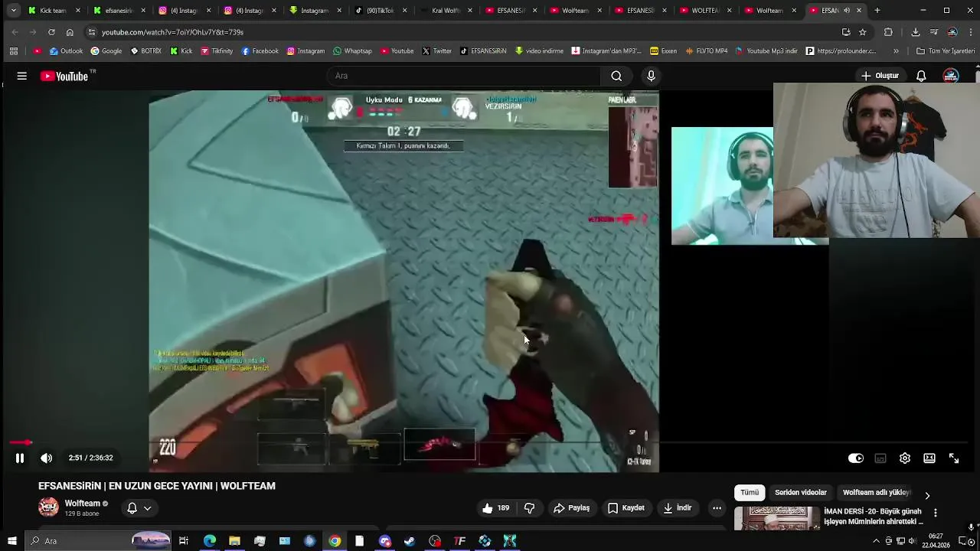Open the Tikfinity bookmark
This screenshot has height=551, width=980.
[x=217, y=51]
